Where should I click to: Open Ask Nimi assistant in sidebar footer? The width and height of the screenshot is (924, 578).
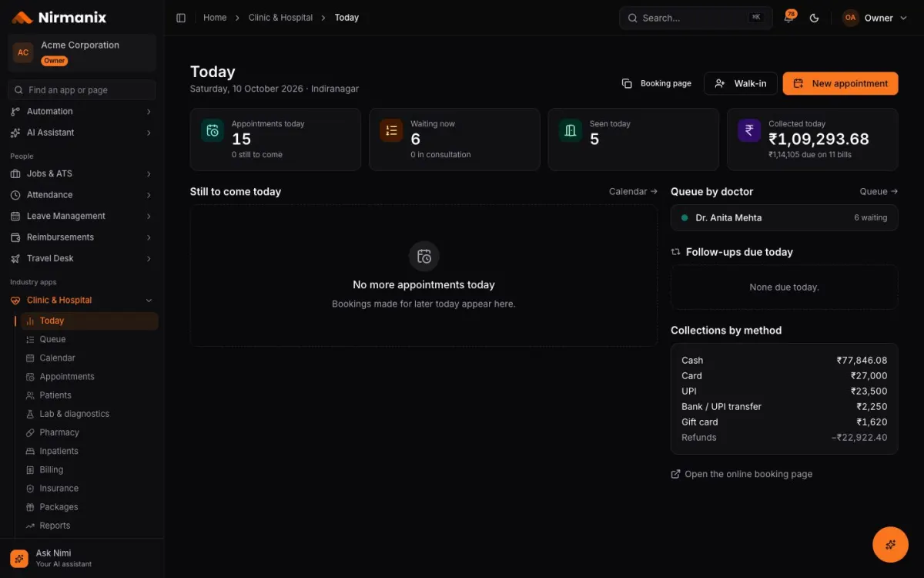click(x=82, y=558)
